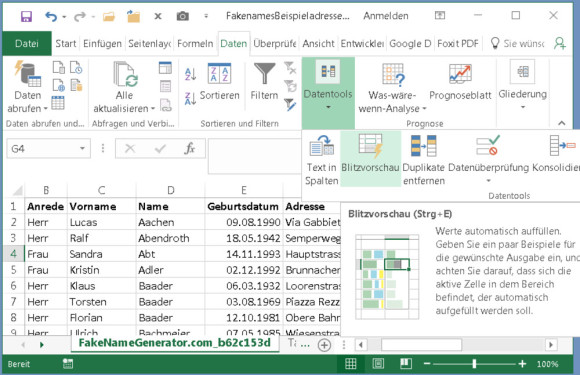580x375 pixels.
Task: Click insert function fx button
Action: tap(189, 149)
